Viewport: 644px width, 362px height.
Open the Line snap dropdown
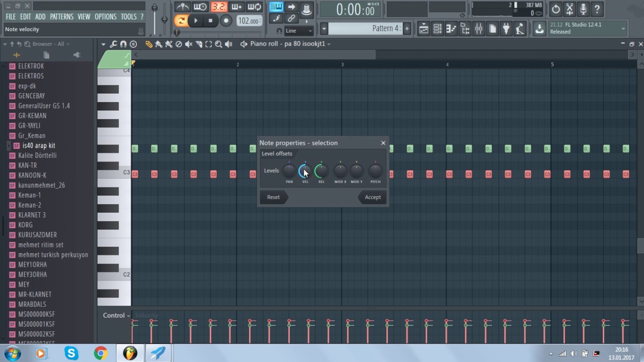(x=299, y=31)
